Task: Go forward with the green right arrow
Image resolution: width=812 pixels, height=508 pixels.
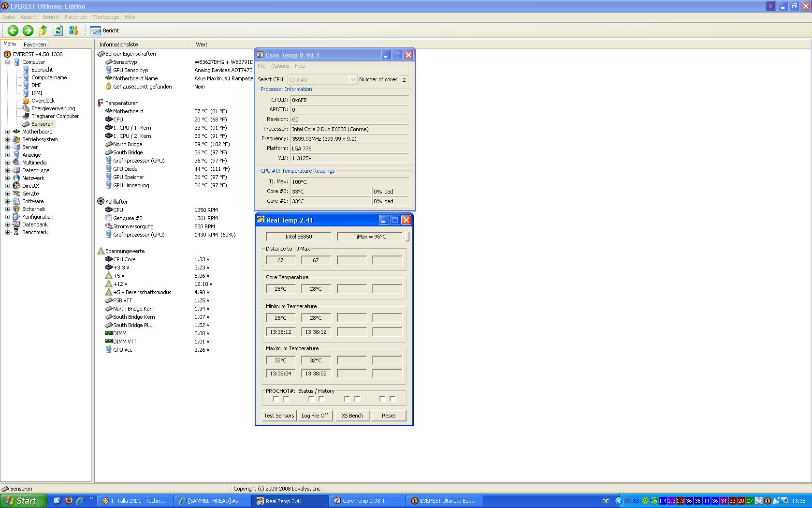Action: coord(28,30)
